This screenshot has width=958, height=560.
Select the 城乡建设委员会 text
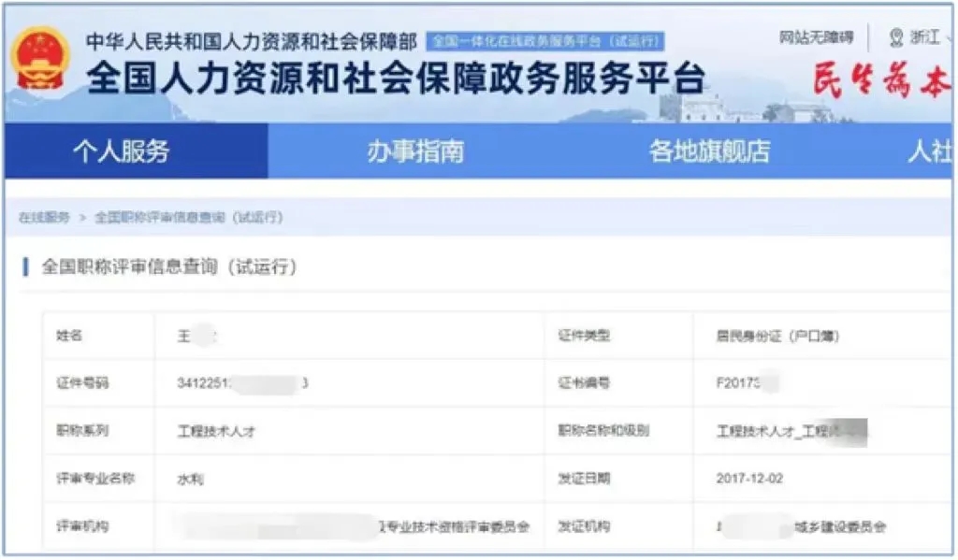click(840, 526)
